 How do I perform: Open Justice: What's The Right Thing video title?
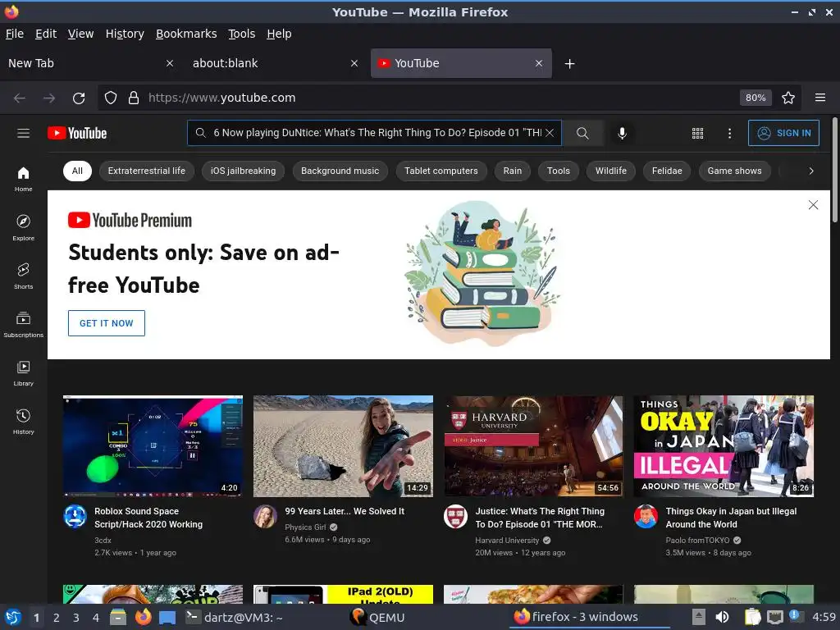540,518
